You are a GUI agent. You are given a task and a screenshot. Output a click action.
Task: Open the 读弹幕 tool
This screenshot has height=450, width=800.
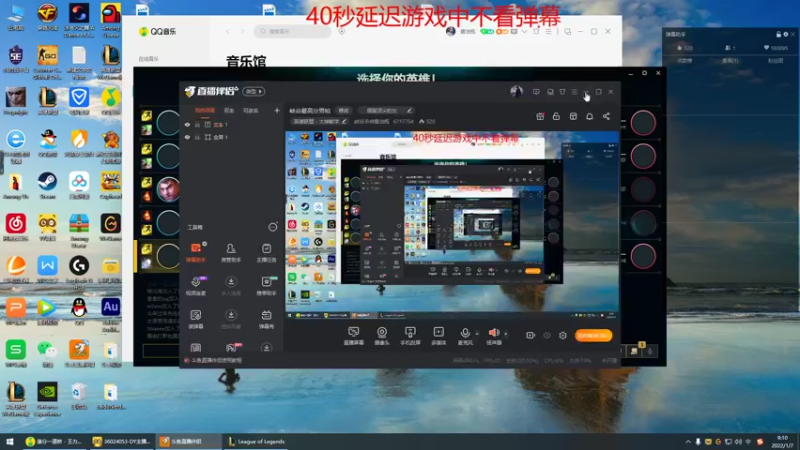coord(195,319)
